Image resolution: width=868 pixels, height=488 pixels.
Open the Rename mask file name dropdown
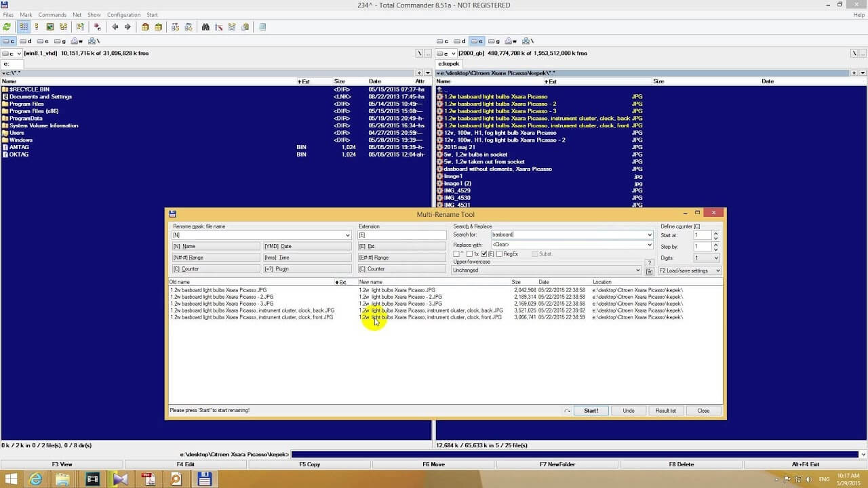(x=348, y=235)
